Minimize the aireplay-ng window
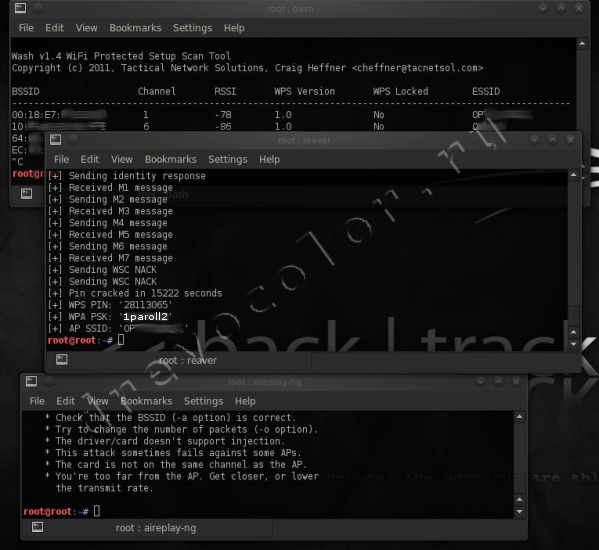The width and height of the screenshot is (599, 550). click(x=480, y=381)
